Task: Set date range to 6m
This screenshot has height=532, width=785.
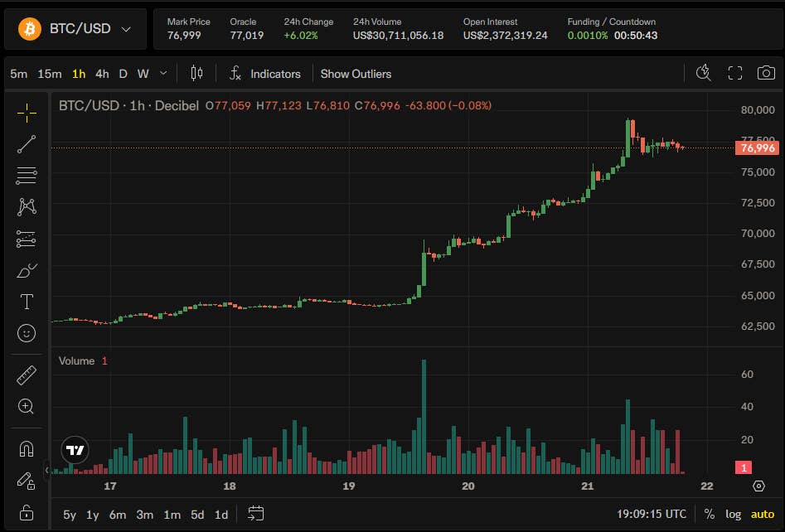Action: click(118, 515)
